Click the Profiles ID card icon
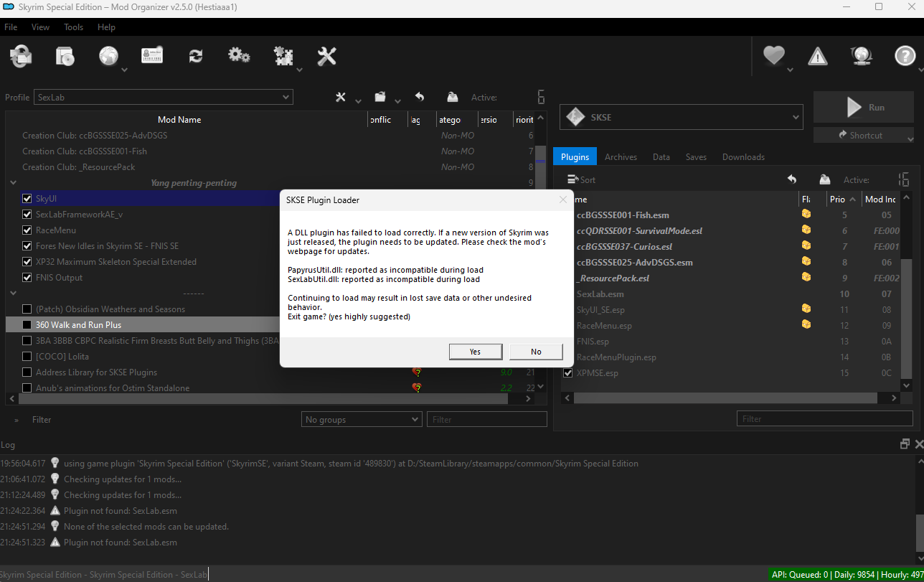Image resolution: width=924 pixels, height=582 pixels. point(151,56)
